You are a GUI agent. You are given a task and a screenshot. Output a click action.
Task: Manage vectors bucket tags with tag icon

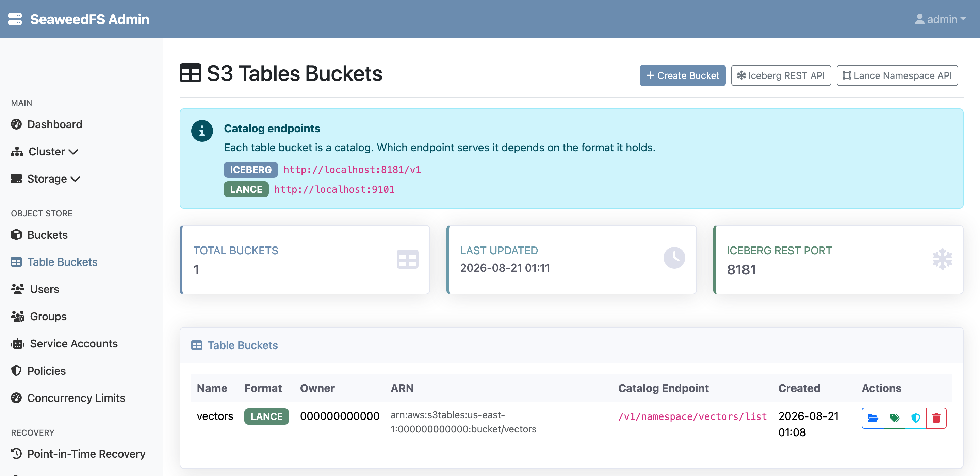pyautogui.click(x=894, y=418)
